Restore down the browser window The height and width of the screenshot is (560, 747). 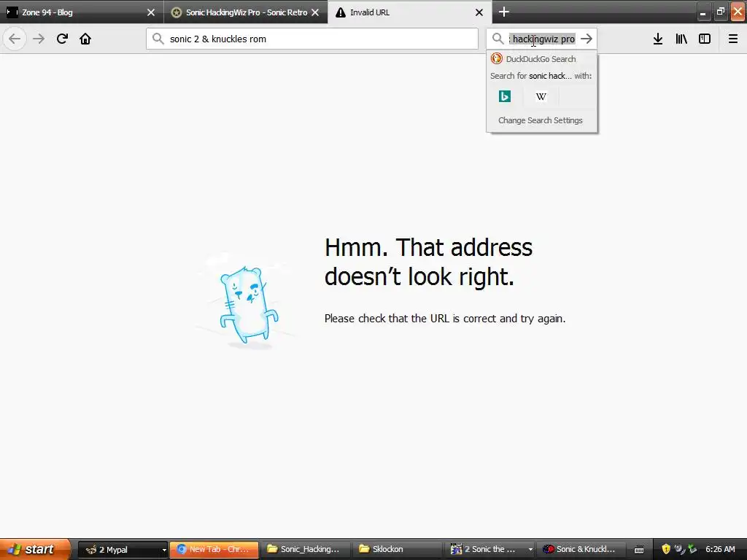(x=720, y=12)
